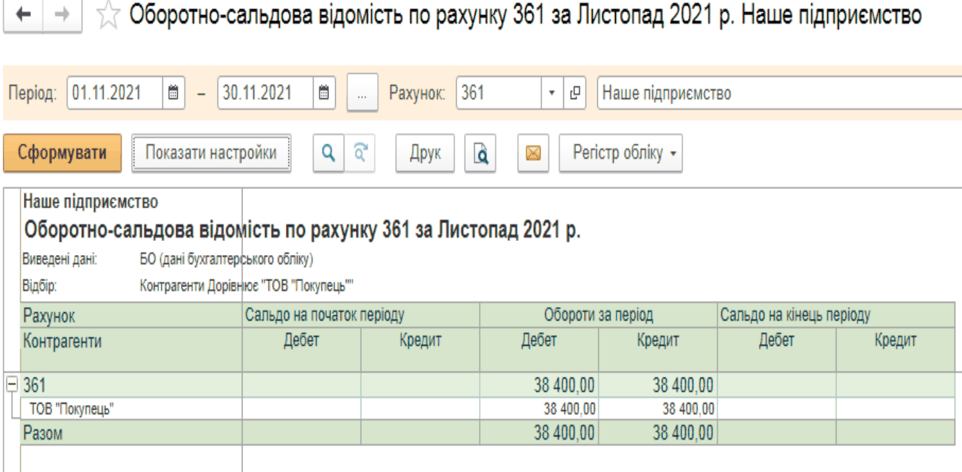Click Показати настройки button
The height and width of the screenshot is (472, 962).
[211, 153]
